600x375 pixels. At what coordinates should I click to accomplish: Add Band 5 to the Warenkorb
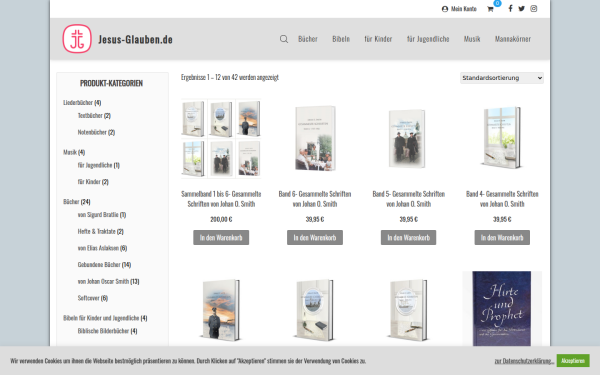point(408,238)
